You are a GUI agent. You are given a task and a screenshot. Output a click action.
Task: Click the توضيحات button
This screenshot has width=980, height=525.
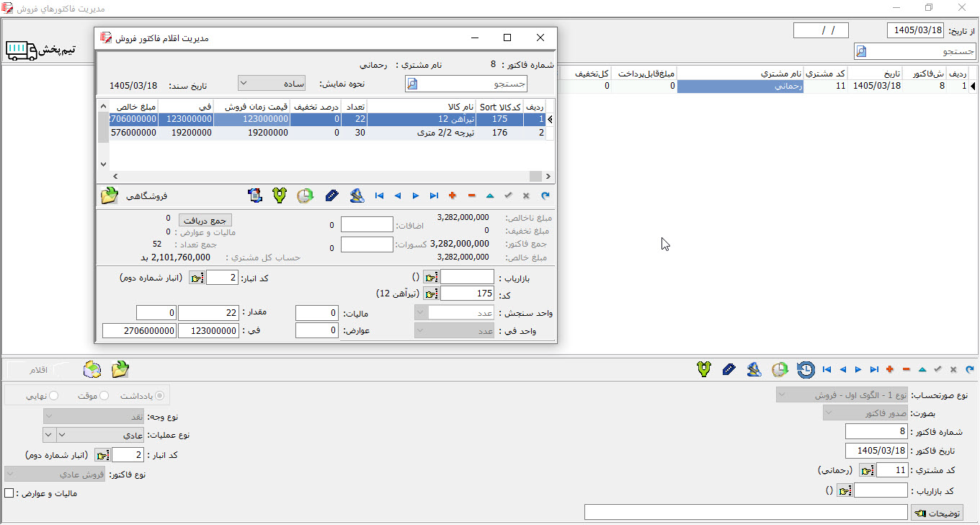pos(937,513)
